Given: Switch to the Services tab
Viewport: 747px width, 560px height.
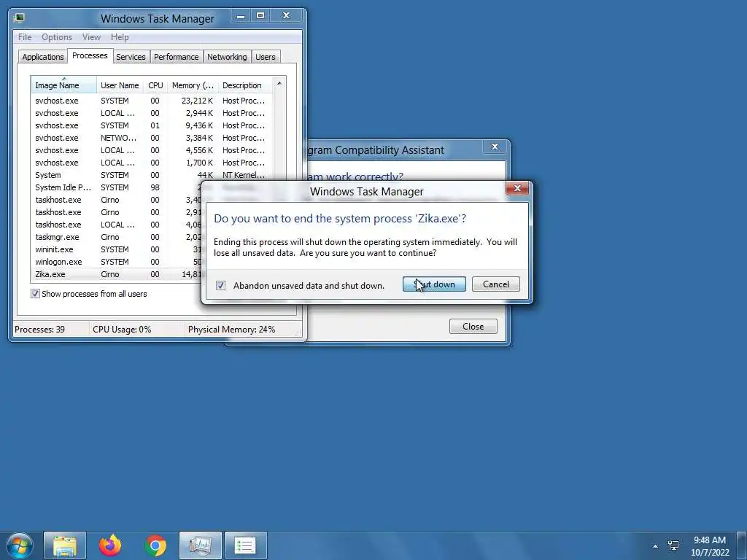Looking at the screenshot, I should pos(131,57).
